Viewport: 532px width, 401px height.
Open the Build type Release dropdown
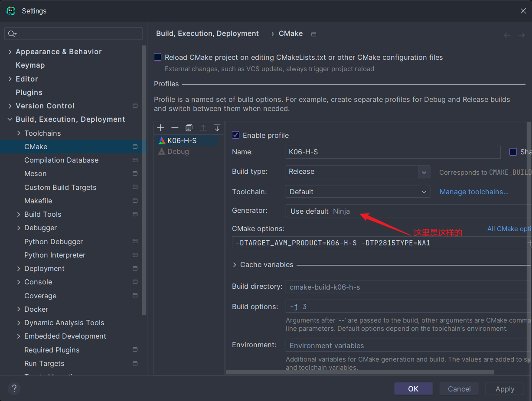(x=424, y=172)
